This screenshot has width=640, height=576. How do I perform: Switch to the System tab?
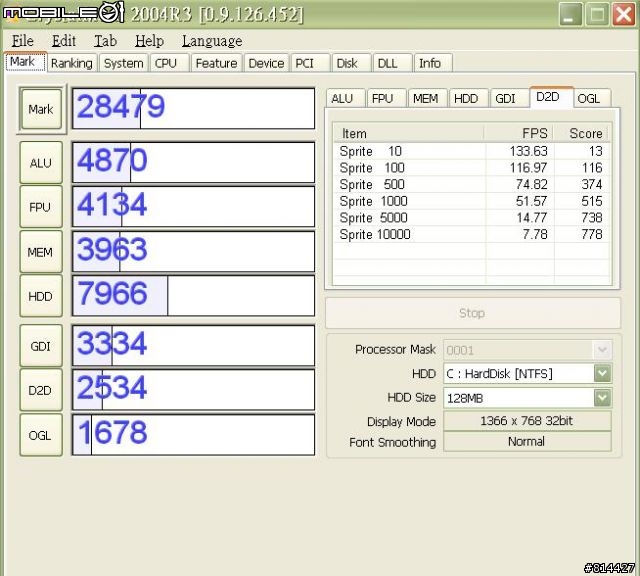tap(123, 63)
